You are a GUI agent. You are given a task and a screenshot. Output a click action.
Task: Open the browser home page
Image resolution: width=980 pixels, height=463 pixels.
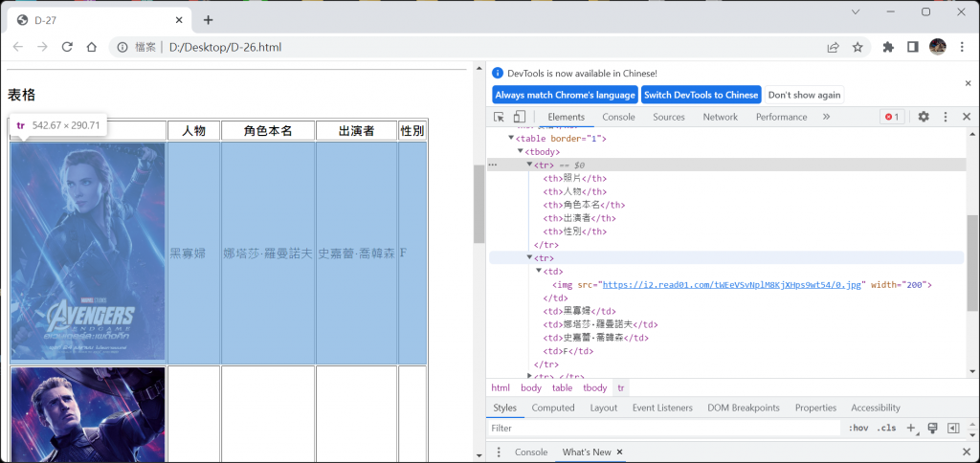pos(91,47)
